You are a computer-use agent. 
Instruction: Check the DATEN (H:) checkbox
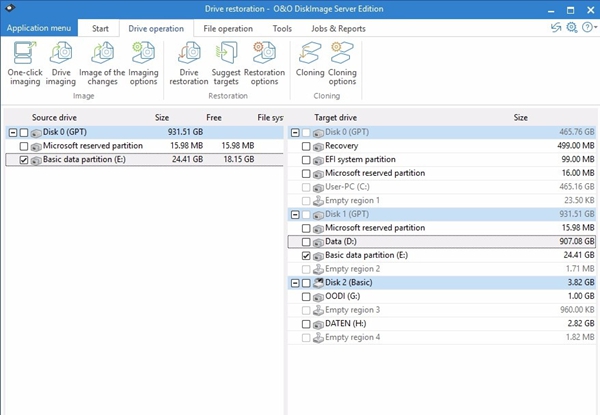tap(306, 324)
